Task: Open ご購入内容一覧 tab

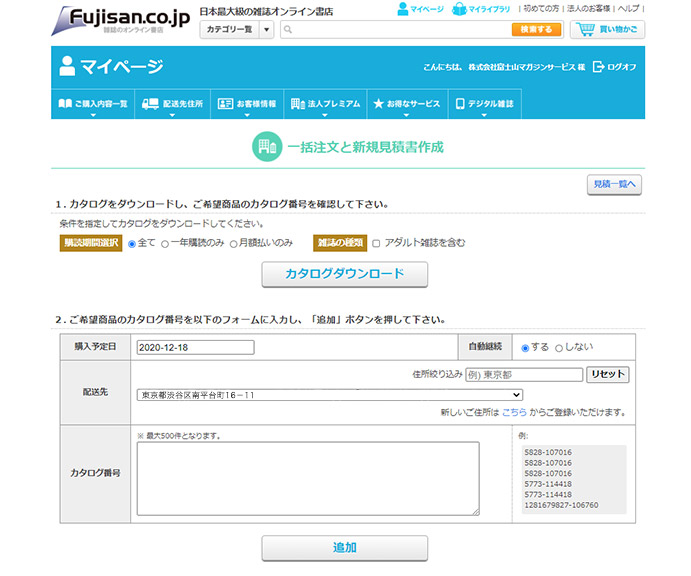Action: point(93,104)
